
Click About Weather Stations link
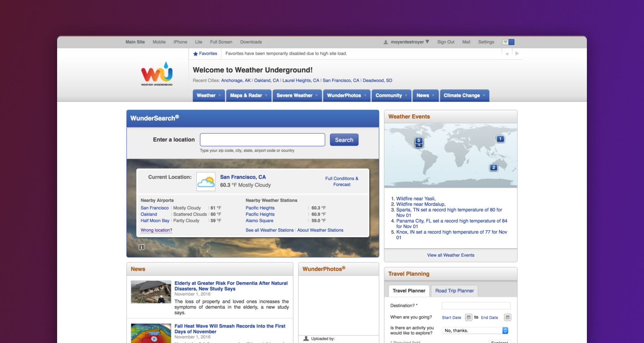coord(320,230)
